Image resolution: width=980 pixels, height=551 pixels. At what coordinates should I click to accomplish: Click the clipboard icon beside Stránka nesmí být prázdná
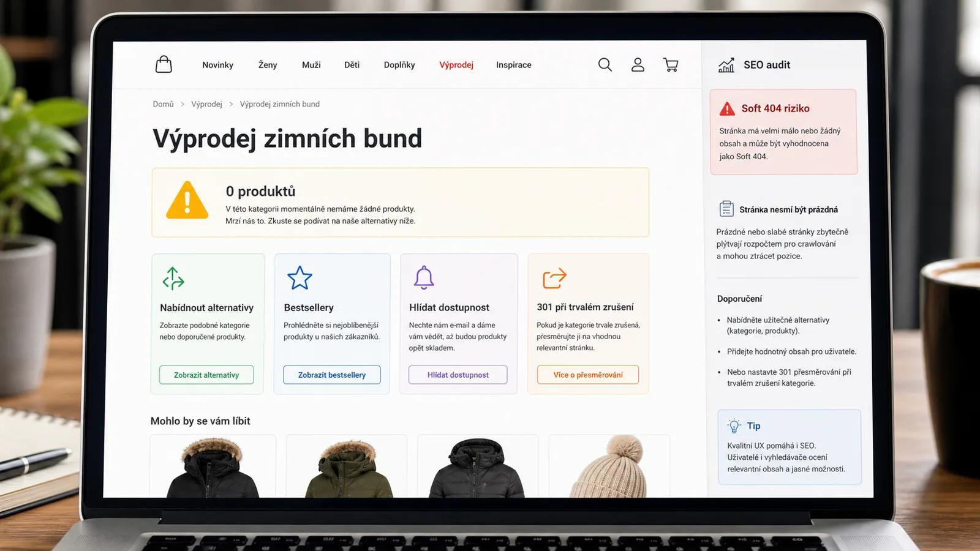pos(726,209)
